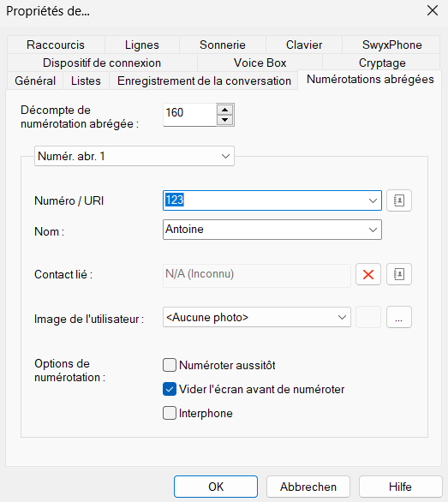Open phonebook icon next to Numéro / URI
The height and width of the screenshot is (502, 448).
(398, 200)
